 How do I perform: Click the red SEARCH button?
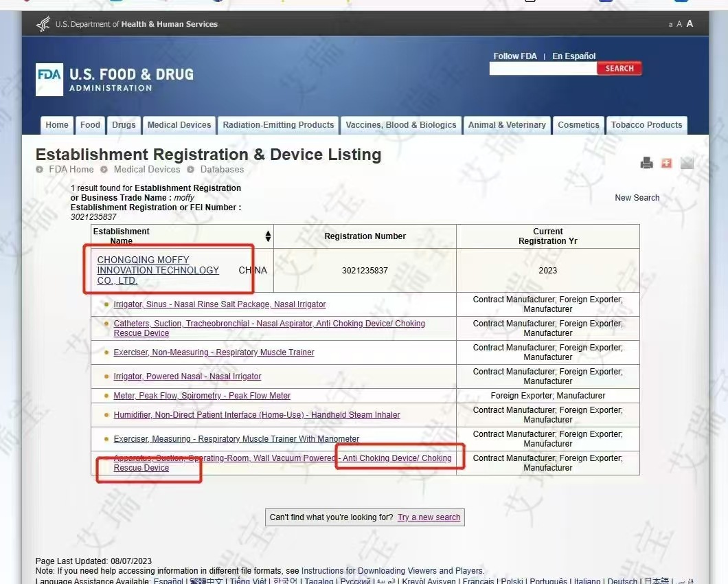(619, 68)
